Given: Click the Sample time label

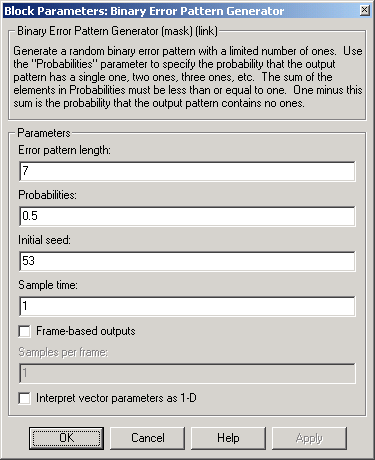Looking at the screenshot, I should [x=48, y=285].
